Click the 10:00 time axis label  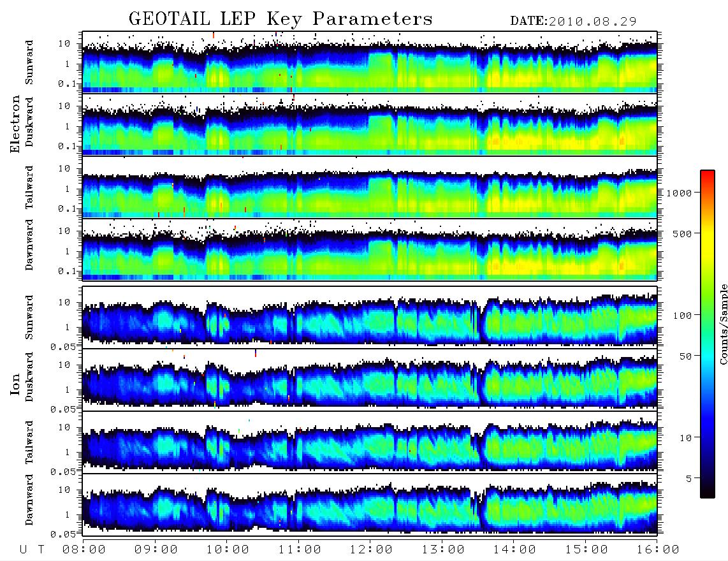pyautogui.click(x=228, y=550)
